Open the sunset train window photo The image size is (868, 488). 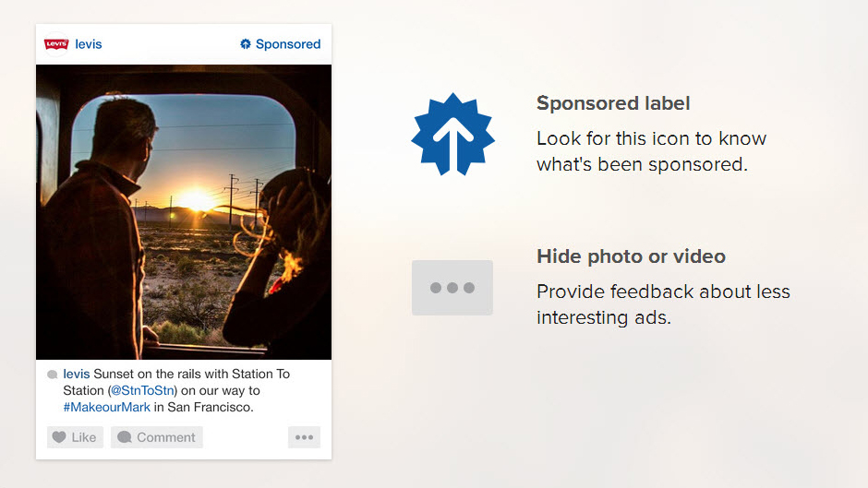[x=184, y=212]
